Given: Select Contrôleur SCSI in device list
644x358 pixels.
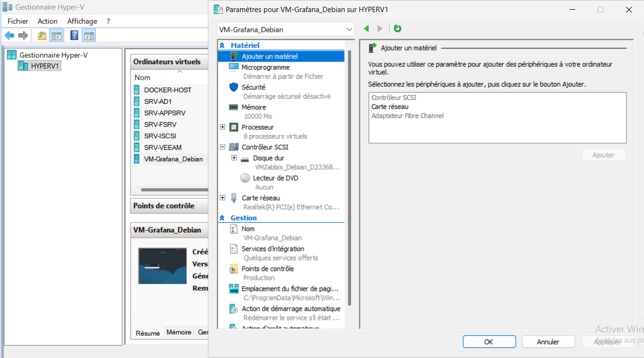Looking at the screenshot, I should click(x=394, y=98).
